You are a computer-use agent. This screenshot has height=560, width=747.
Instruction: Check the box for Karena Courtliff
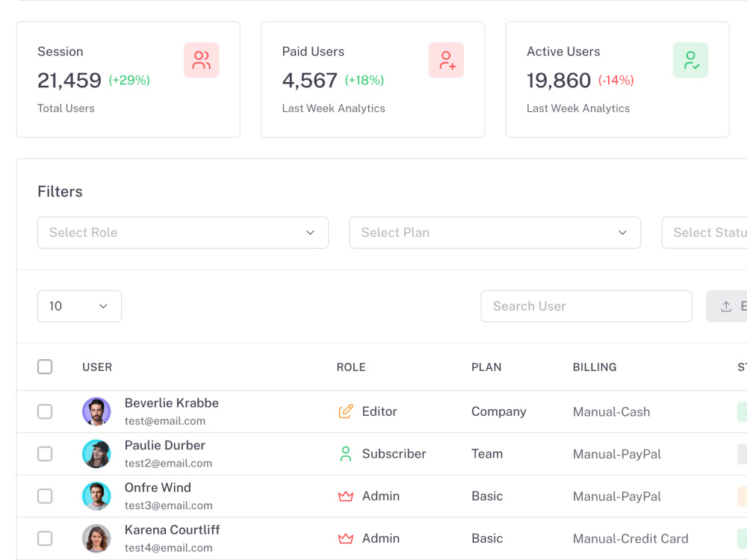point(45,538)
